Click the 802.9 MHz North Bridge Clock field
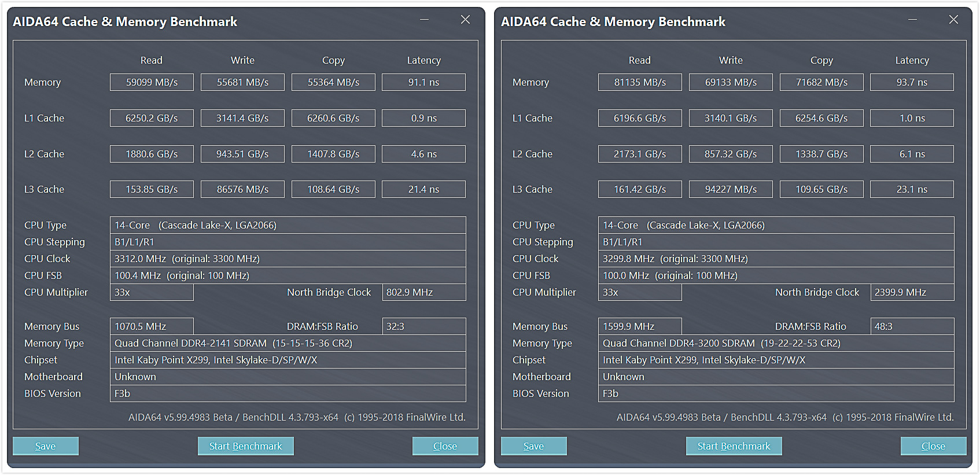Viewport: 980px width, 475px height. click(423, 292)
